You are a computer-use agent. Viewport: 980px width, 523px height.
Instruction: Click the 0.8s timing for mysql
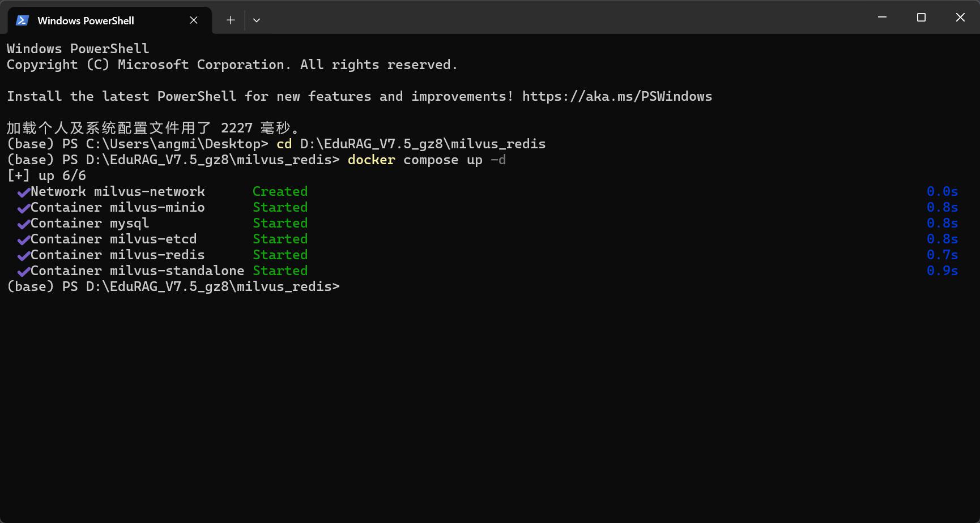(943, 223)
